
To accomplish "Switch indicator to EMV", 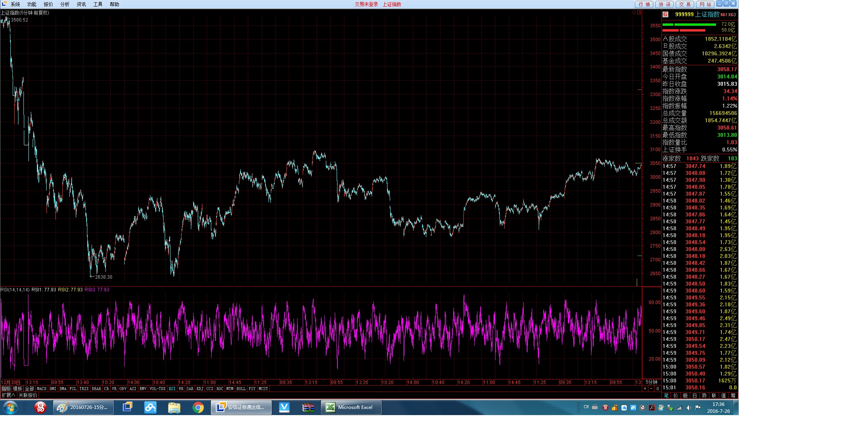I will click(x=143, y=389).
